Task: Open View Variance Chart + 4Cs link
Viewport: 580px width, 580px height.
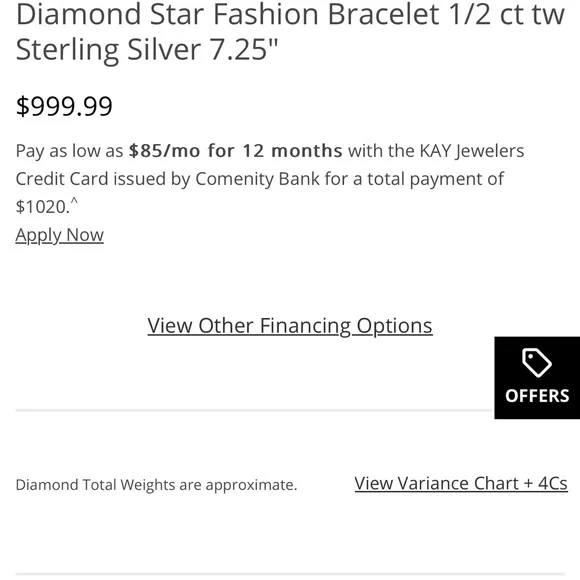Action: coord(461,483)
